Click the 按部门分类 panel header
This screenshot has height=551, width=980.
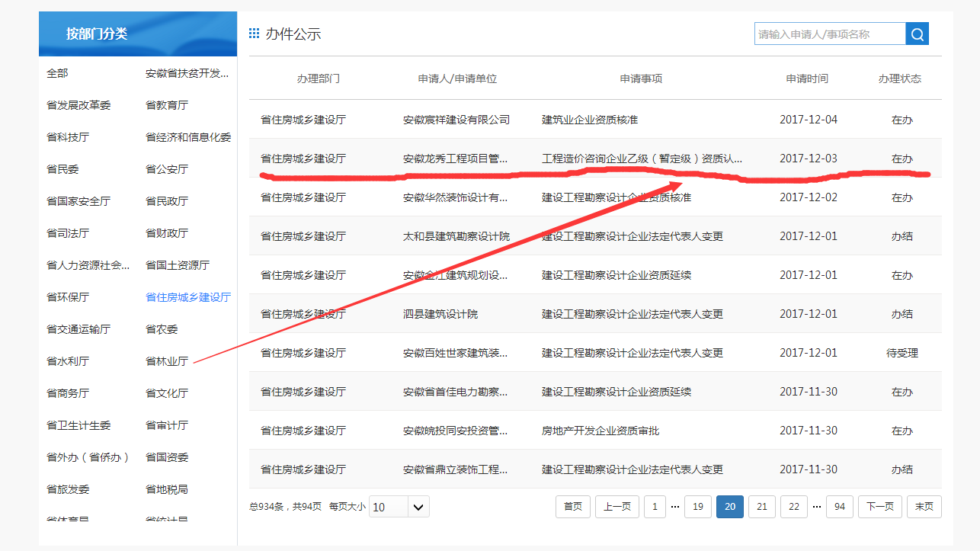tap(138, 34)
